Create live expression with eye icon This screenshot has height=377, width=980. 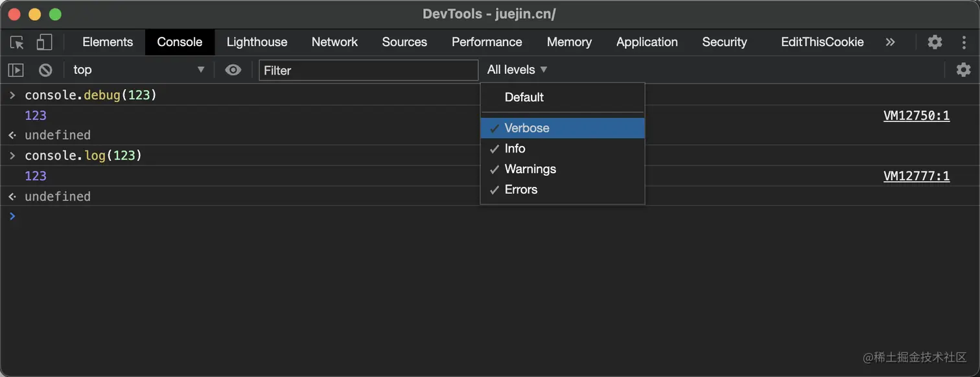tap(233, 70)
